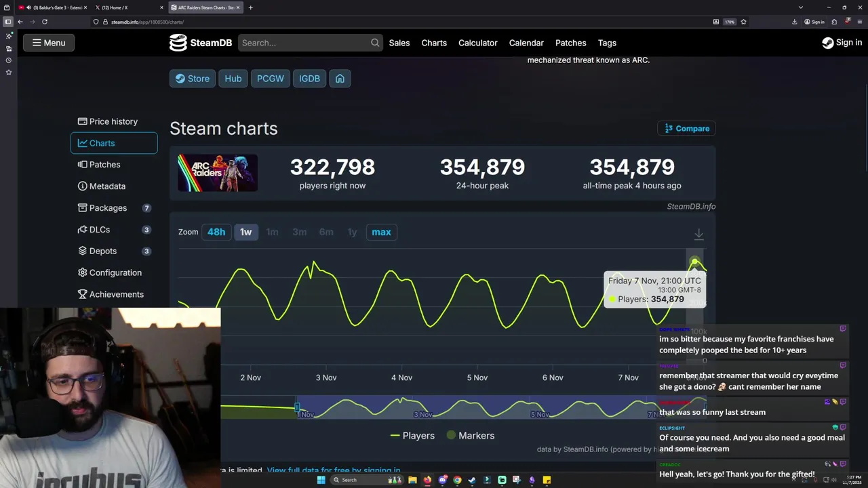Select Charts in the sidebar

pyautogui.click(x=114, y=143)
